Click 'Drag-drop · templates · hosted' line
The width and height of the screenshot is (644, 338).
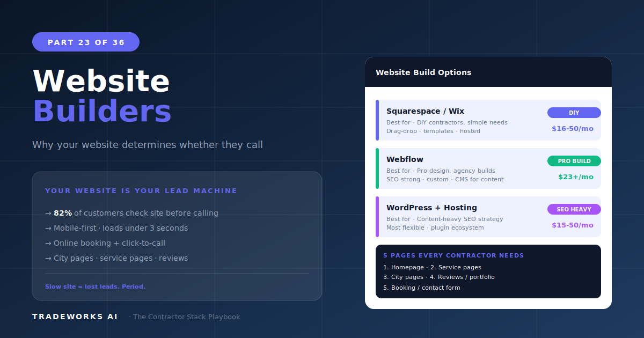coord(433,131)
